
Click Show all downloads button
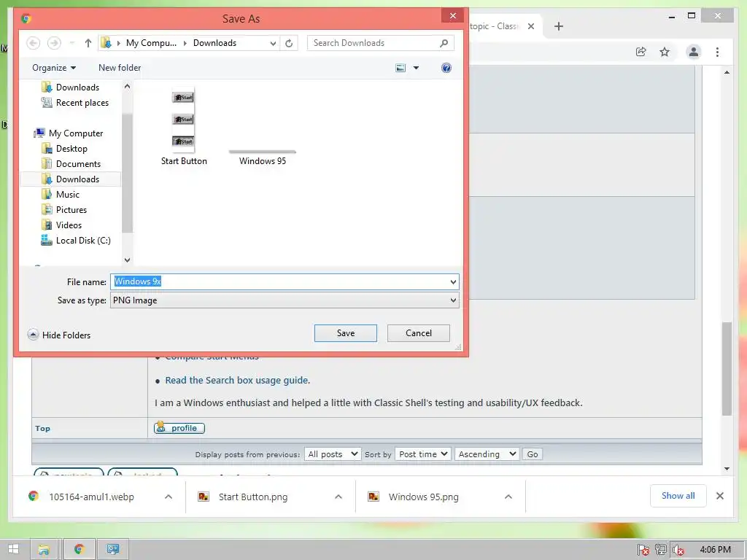[x=678, y=496]
